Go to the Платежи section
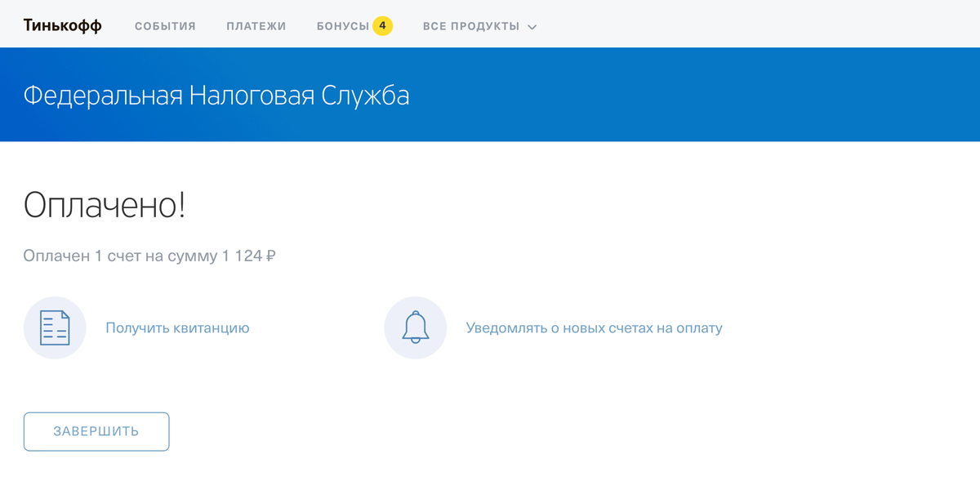This screenshot has width=980, height=490. (256, 26)
